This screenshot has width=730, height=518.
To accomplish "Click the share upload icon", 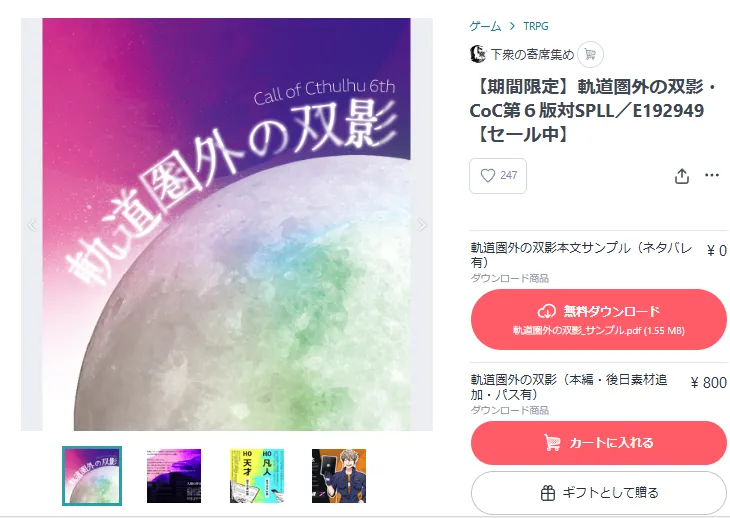I will pos(682,176).
